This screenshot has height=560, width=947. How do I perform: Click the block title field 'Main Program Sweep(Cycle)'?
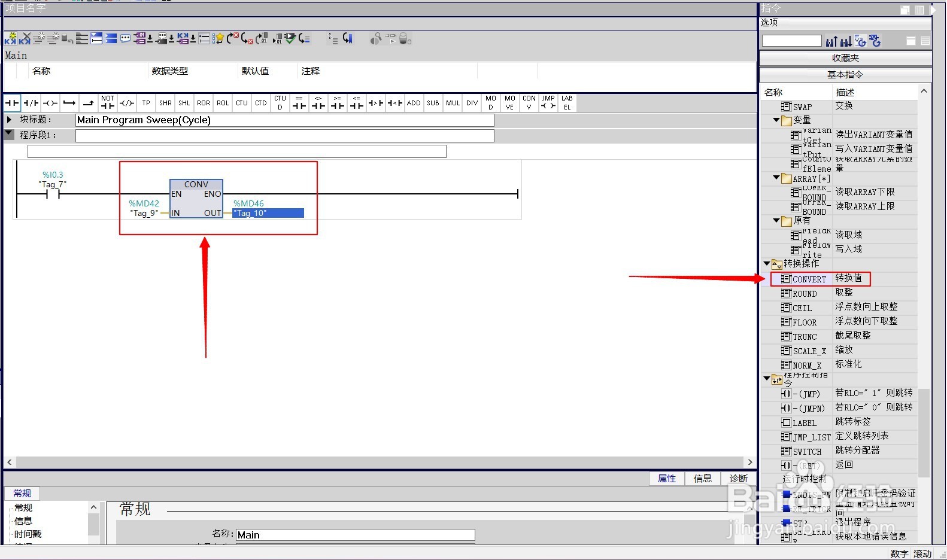[284, 120]
